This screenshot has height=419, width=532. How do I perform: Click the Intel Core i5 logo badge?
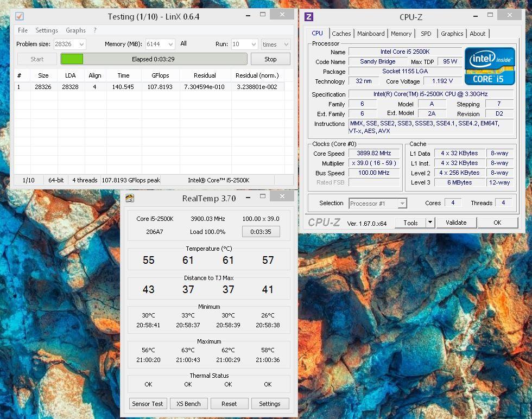pyautogui.click(x=489, y=66)
